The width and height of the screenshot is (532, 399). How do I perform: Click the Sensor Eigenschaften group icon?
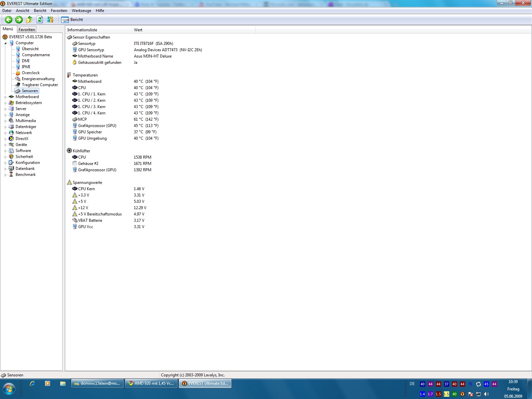pyautogui.click(x=69, y=37)
